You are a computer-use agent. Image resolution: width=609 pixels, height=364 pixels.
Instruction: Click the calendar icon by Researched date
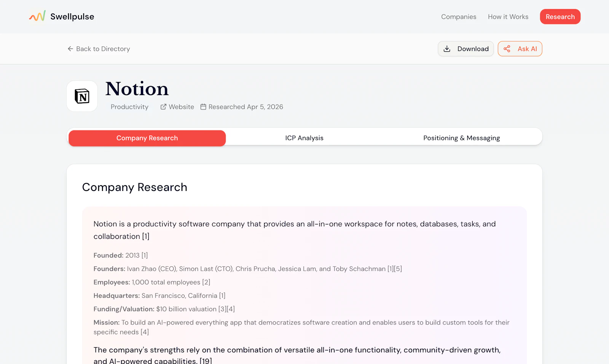(x=203, y=107)
